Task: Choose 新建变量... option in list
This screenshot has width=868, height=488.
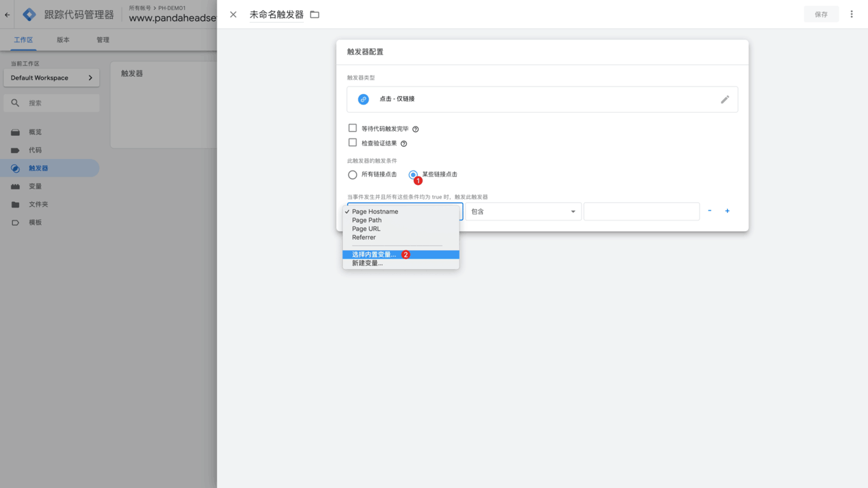Action: click(367, 263)
